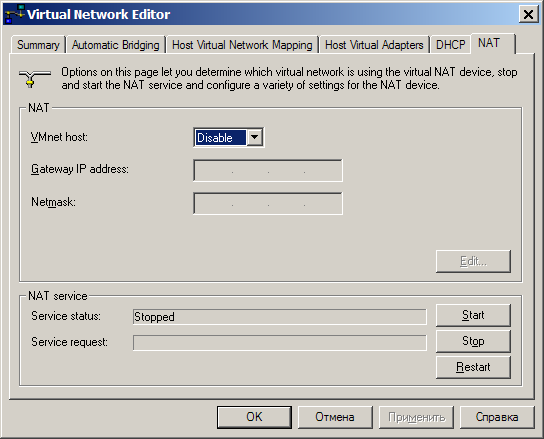Start the NAT service
Viewport: 544px width, 439px height.
tap(473, 315)
